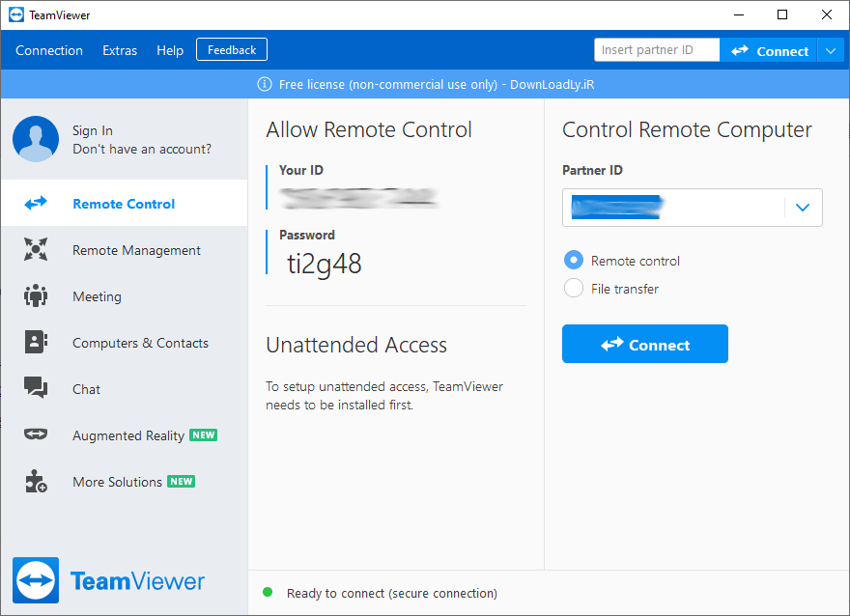This screenshot has height=616, width=850.
Task: Open the Extras menu
Action: (119, 49)
